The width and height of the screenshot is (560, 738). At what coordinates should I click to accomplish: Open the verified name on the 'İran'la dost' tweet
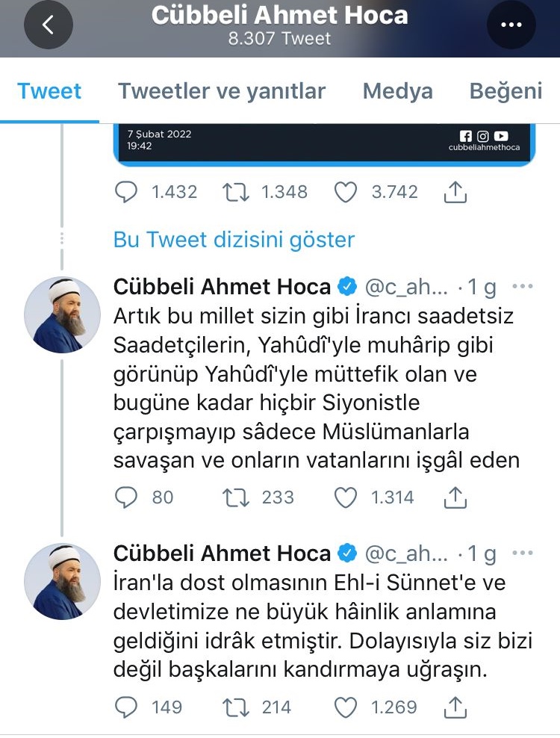coord(222,553)
